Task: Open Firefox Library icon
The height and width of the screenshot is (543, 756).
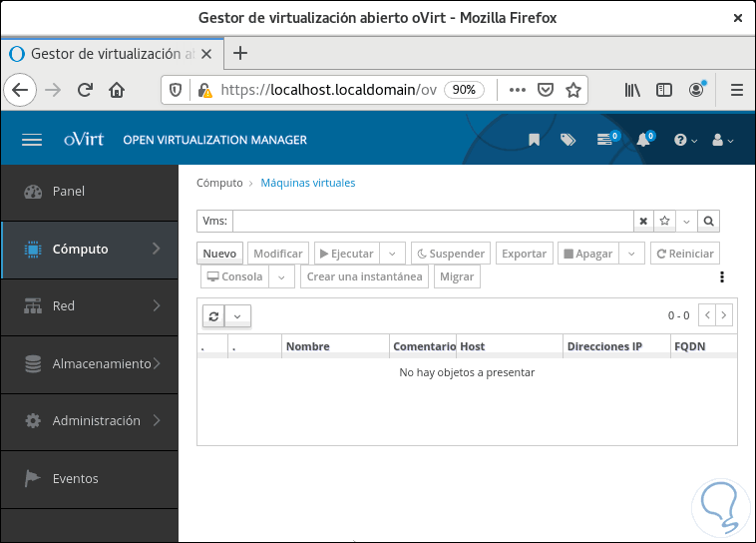Action: [632, 90]
